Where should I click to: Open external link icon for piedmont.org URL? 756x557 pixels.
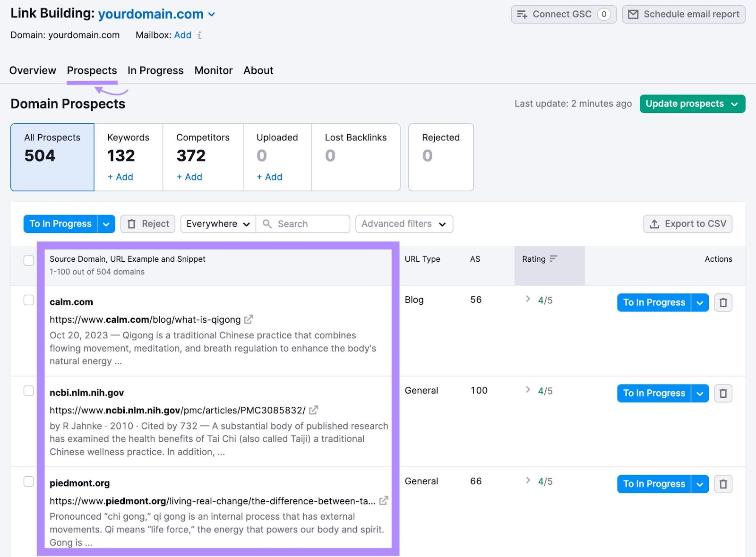point(384,500)
